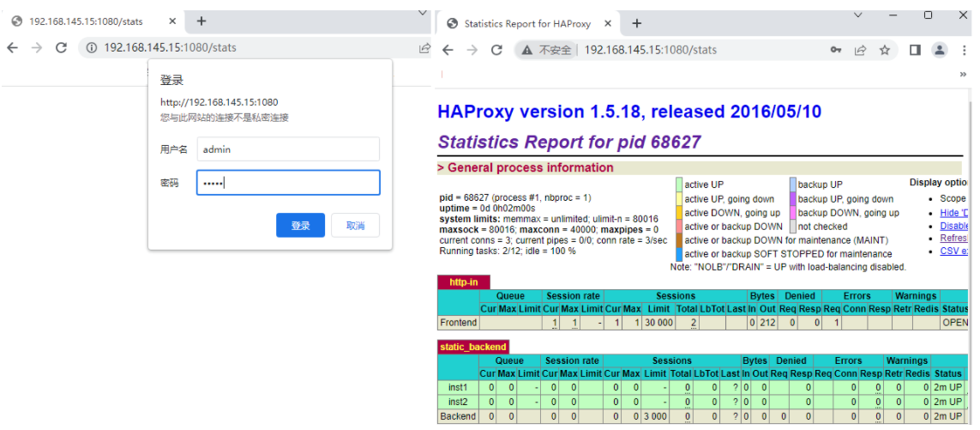Screen dimensions: 980x430
Task: Click site info icon in left address bar
Action: [91, 47]
